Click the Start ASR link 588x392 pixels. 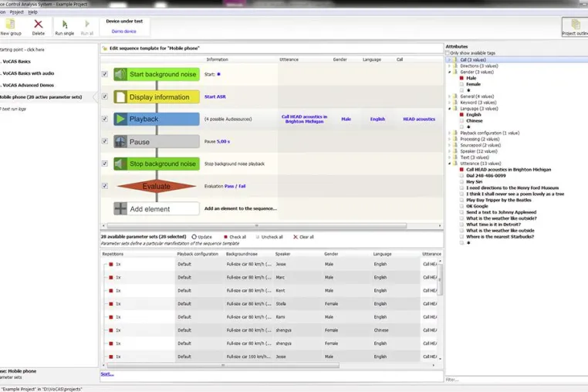(215, 96)
